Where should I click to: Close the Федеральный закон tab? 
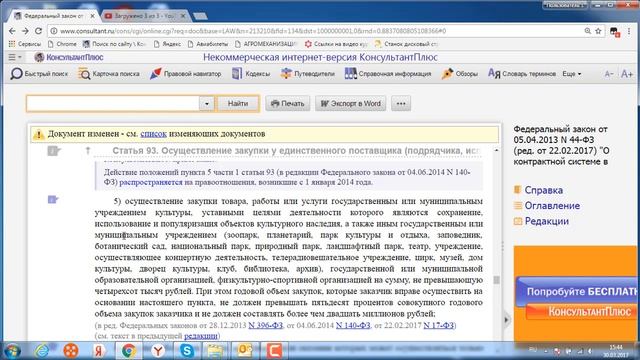(x=93, y=16)
